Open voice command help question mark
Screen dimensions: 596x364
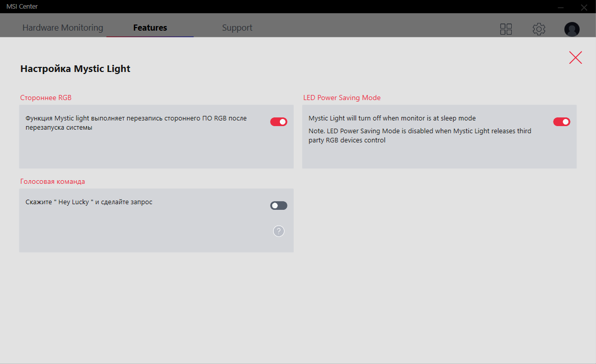click(x=278, y=231)
